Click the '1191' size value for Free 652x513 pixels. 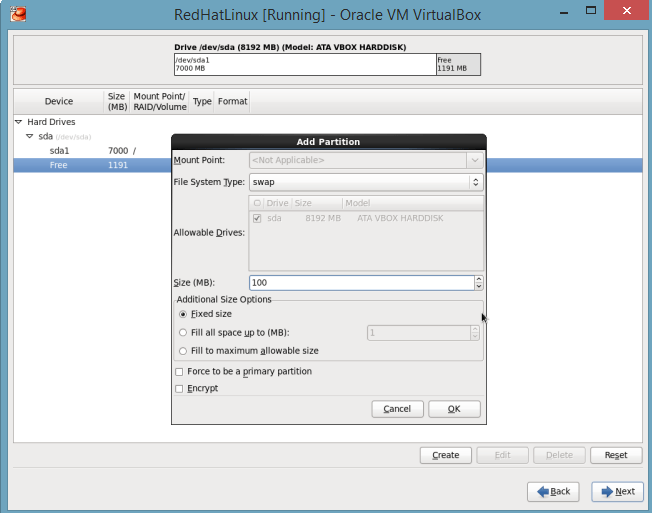(x=118, y=165)
